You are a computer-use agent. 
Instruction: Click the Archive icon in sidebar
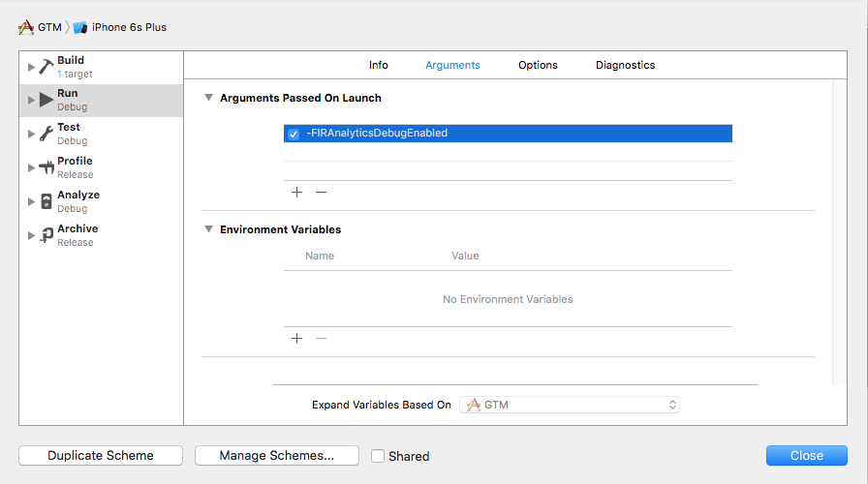[46, 235]
